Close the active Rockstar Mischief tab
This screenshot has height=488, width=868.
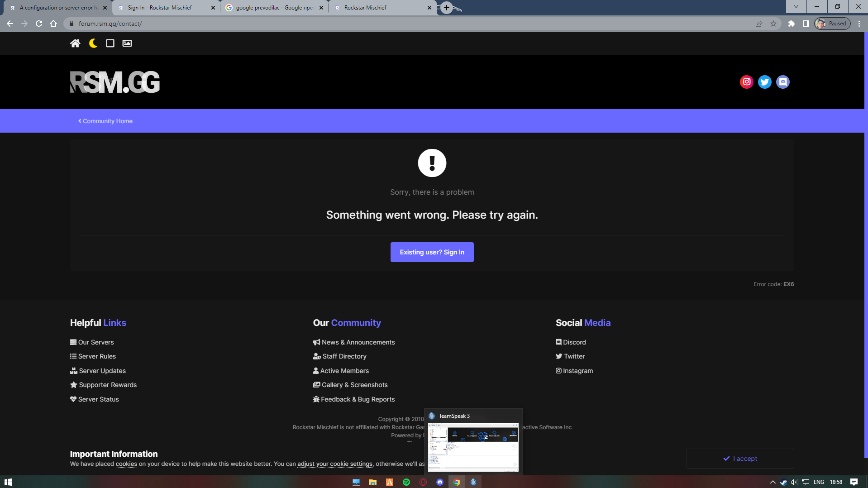click(x=429, y=8)
